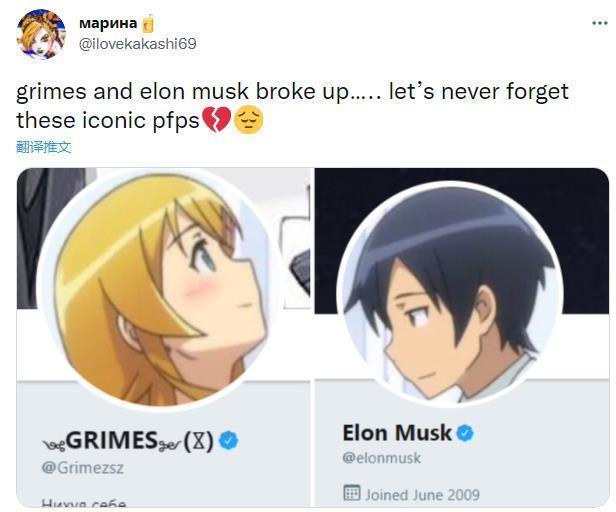
Task: Click the verified badge next to GRIMES
Action: (x=229, y=440)
